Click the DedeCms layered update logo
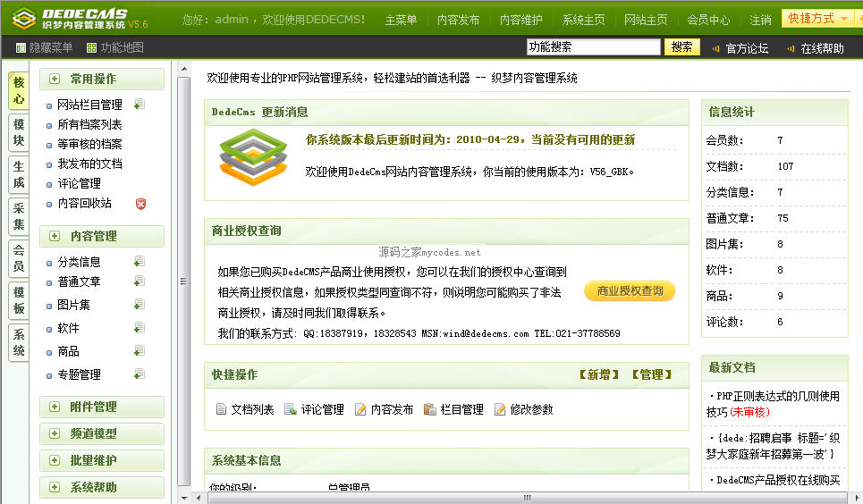The width and height of the screenshot is (863, 504). 254,157
